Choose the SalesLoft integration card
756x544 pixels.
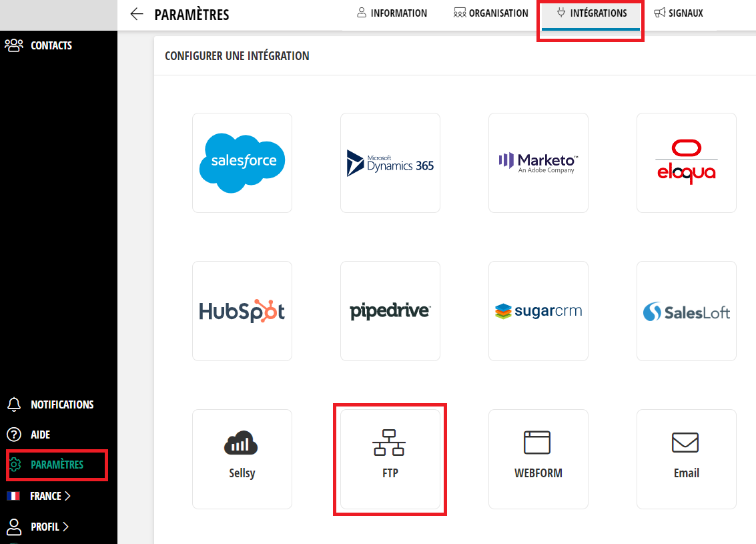pyautogui.click(x=687, y=311)
